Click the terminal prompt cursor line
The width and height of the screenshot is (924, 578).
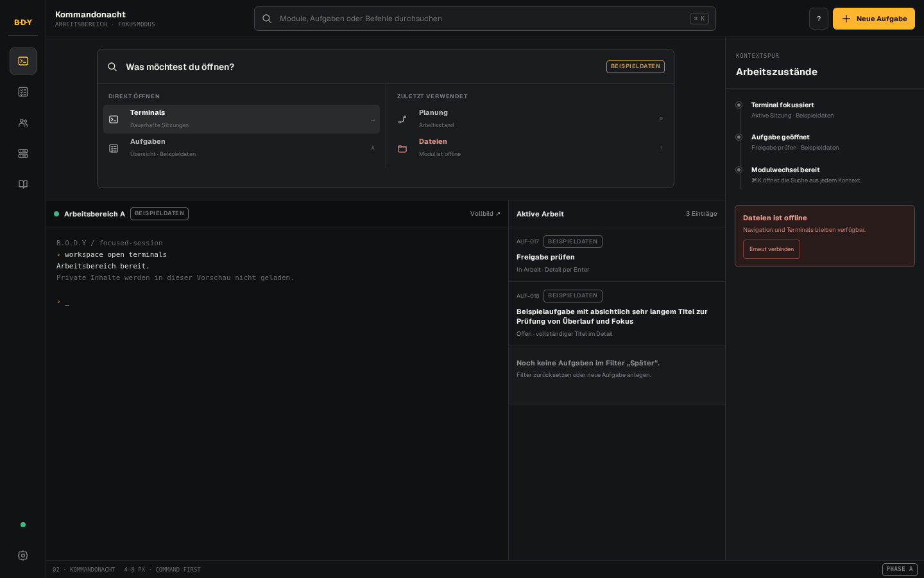click(63, 302)
